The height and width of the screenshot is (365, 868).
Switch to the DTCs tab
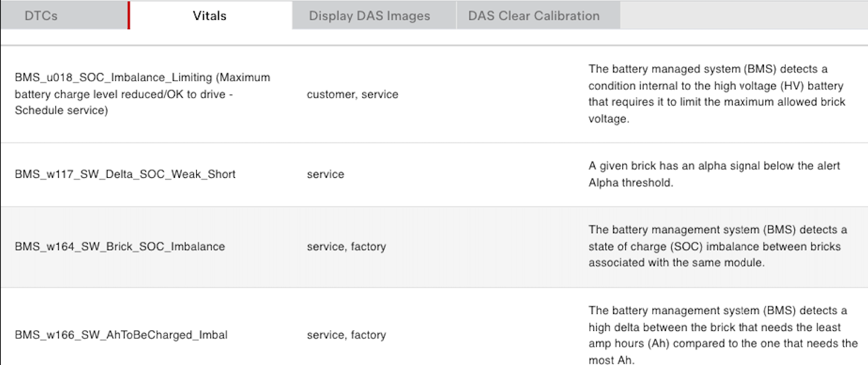tap(41, 16)
